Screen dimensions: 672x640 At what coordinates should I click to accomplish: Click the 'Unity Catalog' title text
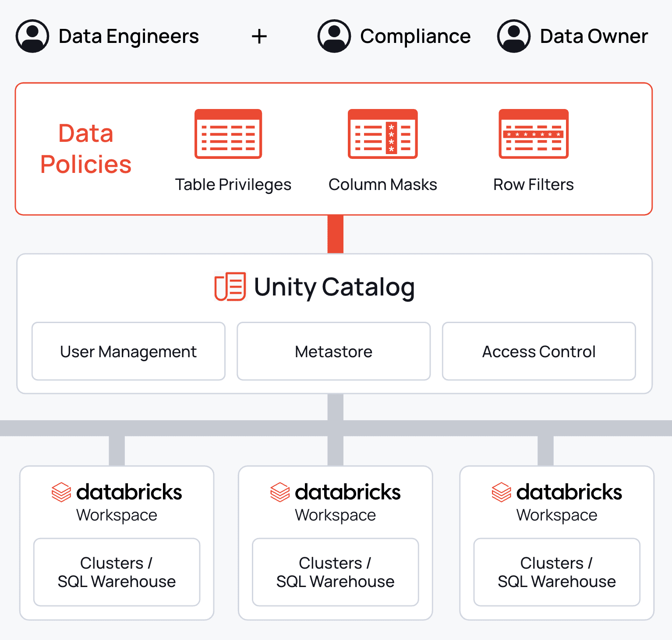tap(334, 288)
